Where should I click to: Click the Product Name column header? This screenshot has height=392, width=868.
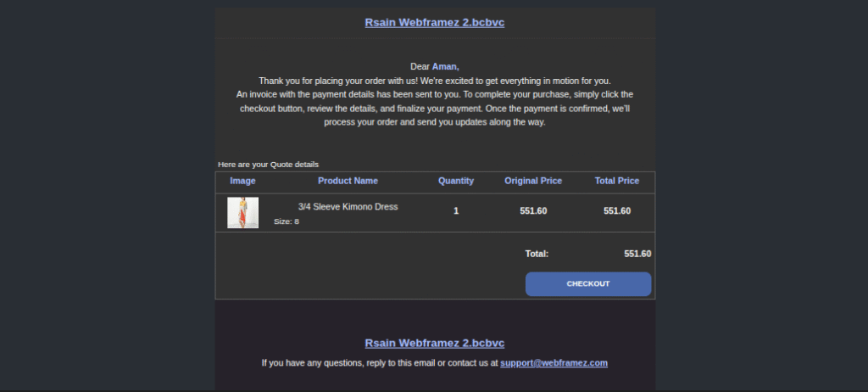[348, 181]
